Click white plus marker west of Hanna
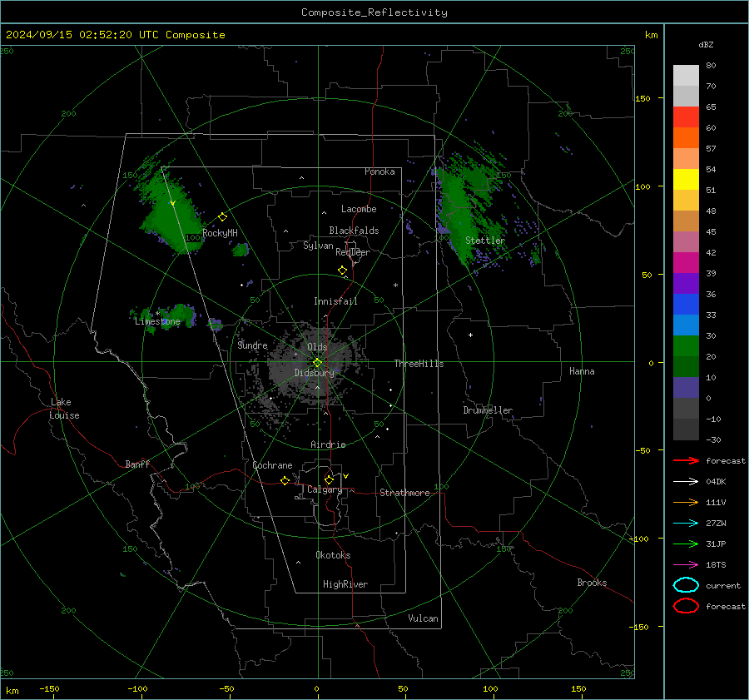 (x=470, y=335)
